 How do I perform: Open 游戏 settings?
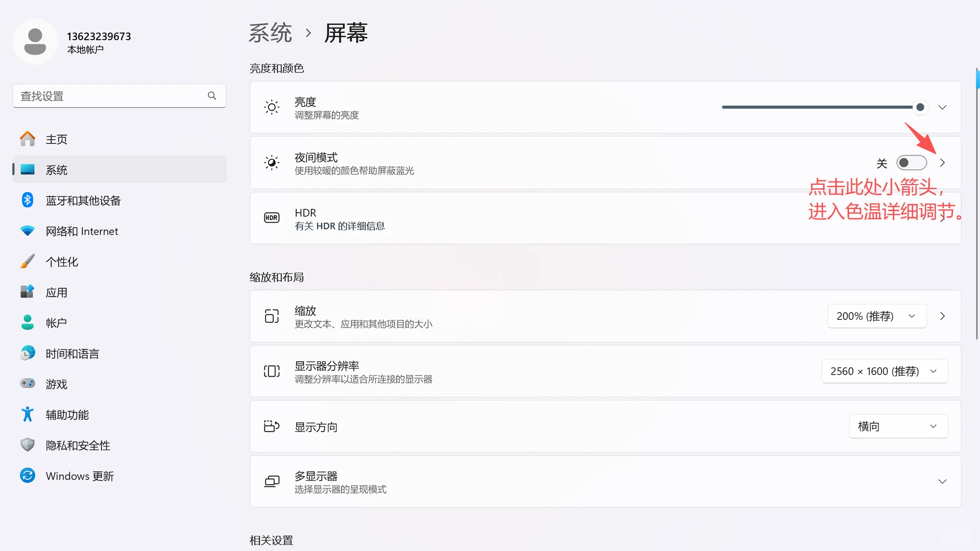(x=56, y=384)
